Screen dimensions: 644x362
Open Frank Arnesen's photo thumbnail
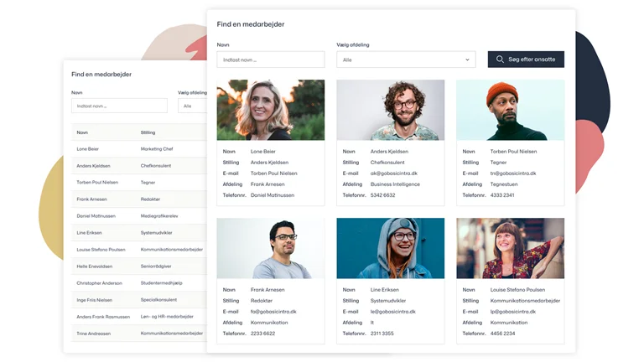click(x=271, y=248)
